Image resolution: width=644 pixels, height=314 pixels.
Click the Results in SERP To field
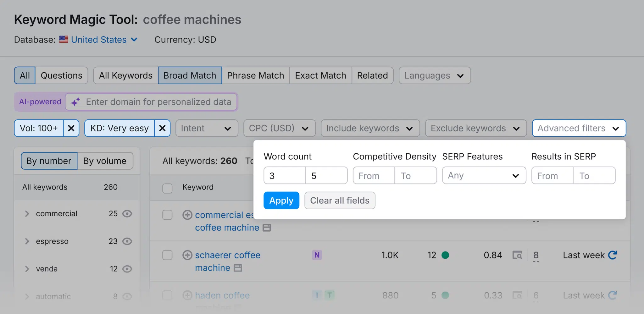tap(594, 175)
